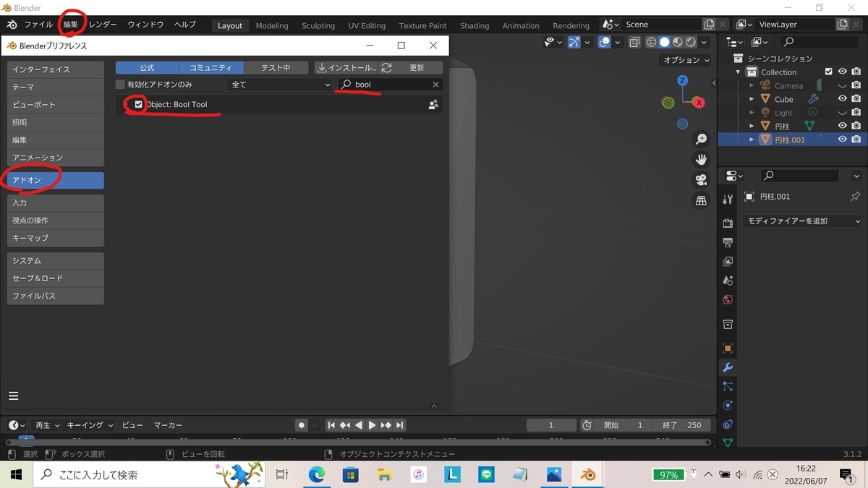Hide the 円柱 object in viewport
Screen dimensions: 868x488
(842, 126)
